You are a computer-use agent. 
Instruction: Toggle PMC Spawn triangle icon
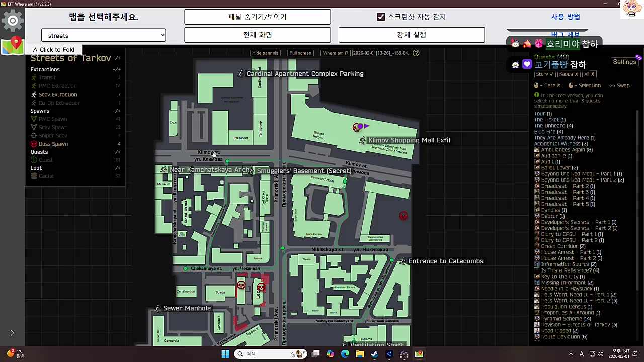click(34, 119)
